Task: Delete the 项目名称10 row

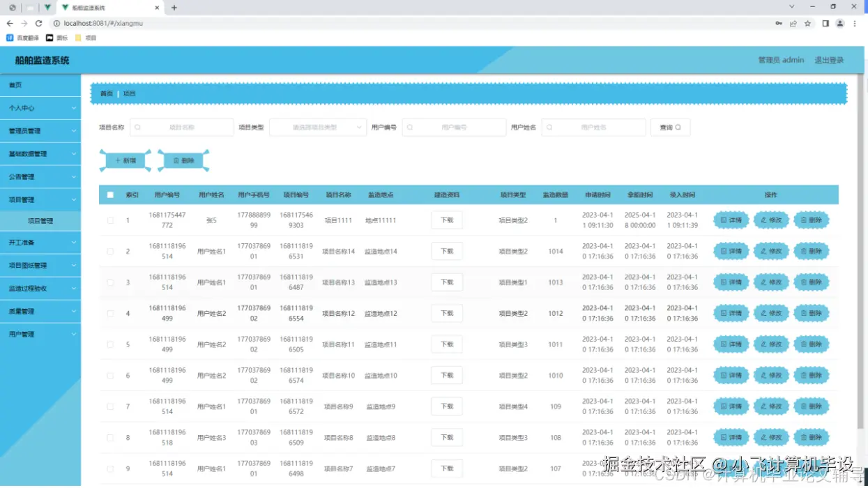Action: (812, 375)
